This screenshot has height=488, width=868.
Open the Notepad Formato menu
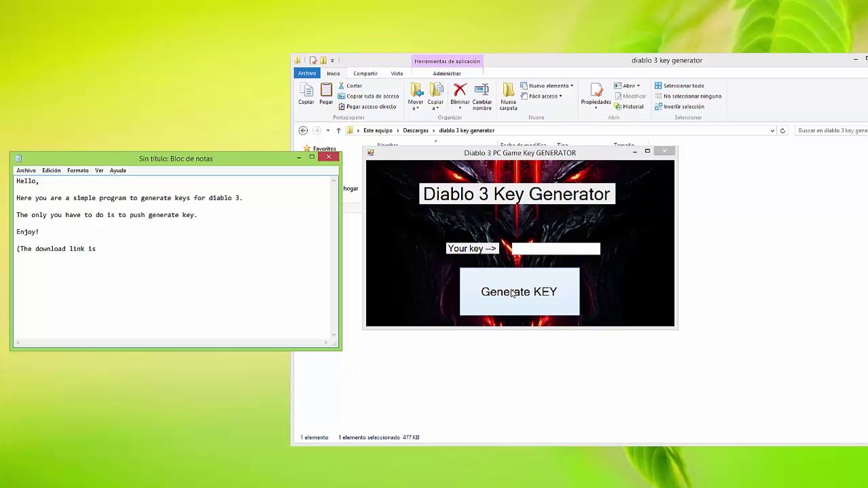78,171
